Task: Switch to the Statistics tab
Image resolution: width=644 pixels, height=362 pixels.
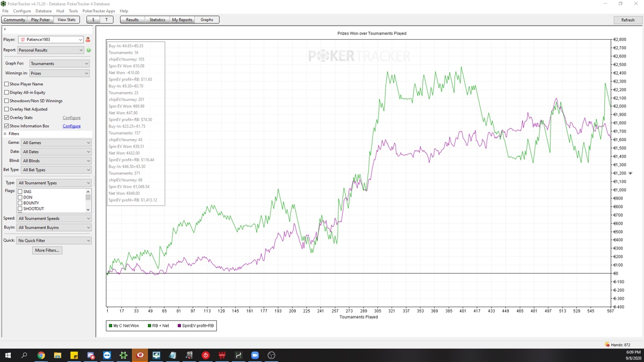Action: click(x=157, y=20)
